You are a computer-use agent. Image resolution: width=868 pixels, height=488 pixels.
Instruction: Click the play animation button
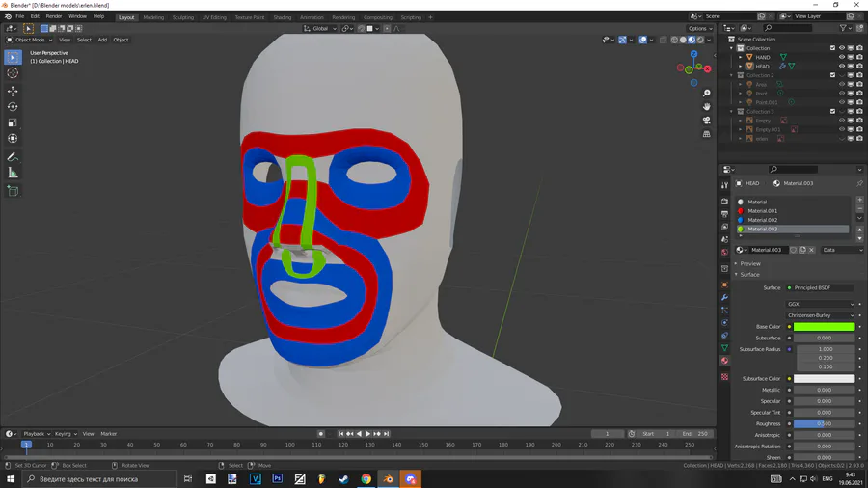[x=367, y=434]
